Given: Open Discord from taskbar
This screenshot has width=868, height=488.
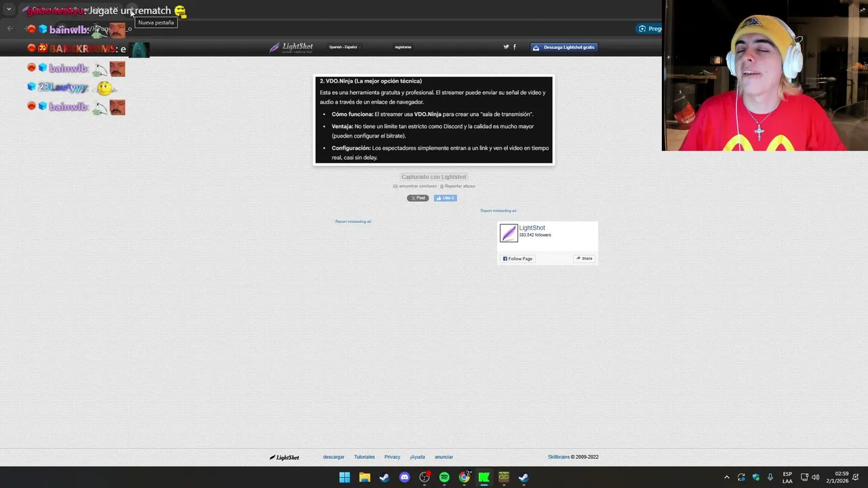Looking at the screenshot, I should pos(404,477).
